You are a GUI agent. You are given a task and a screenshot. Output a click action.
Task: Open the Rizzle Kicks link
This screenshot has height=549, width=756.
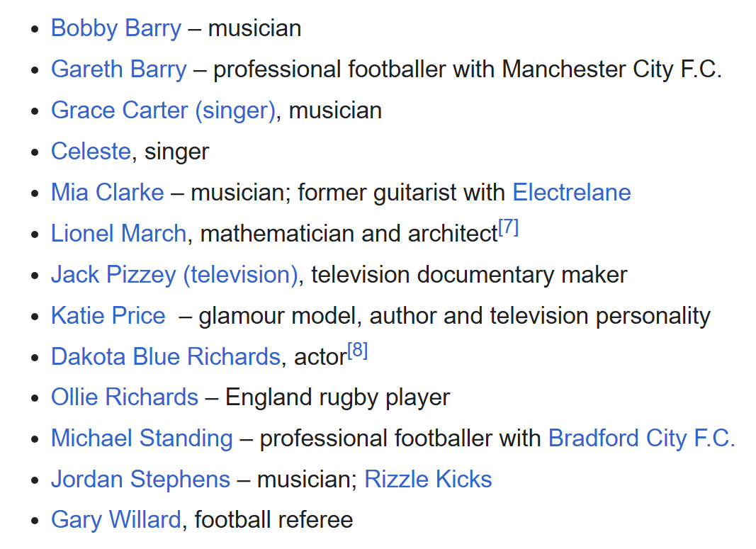pos(428,480)
